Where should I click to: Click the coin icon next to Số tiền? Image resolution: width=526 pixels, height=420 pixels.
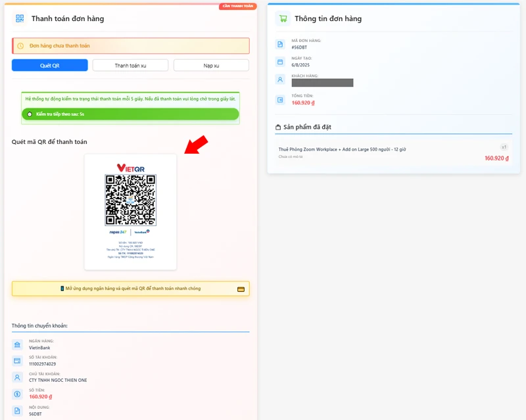(x=17, y=395)
